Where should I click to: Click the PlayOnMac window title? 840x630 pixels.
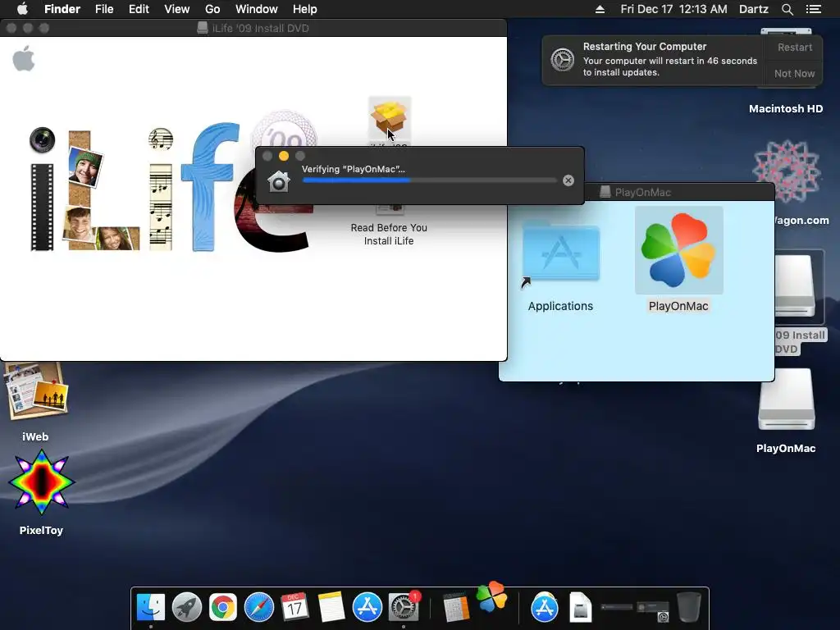[x=643, y=192]
